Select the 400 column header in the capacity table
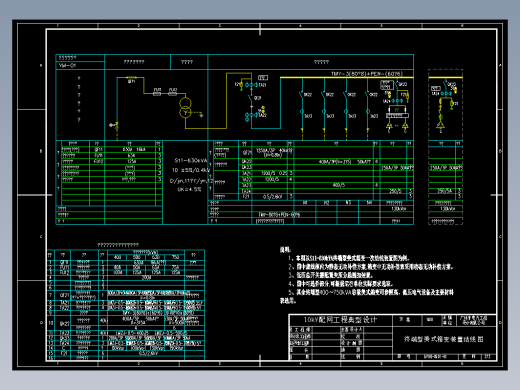The width and height of the screenshot is (520, 390). pos(118,257)
